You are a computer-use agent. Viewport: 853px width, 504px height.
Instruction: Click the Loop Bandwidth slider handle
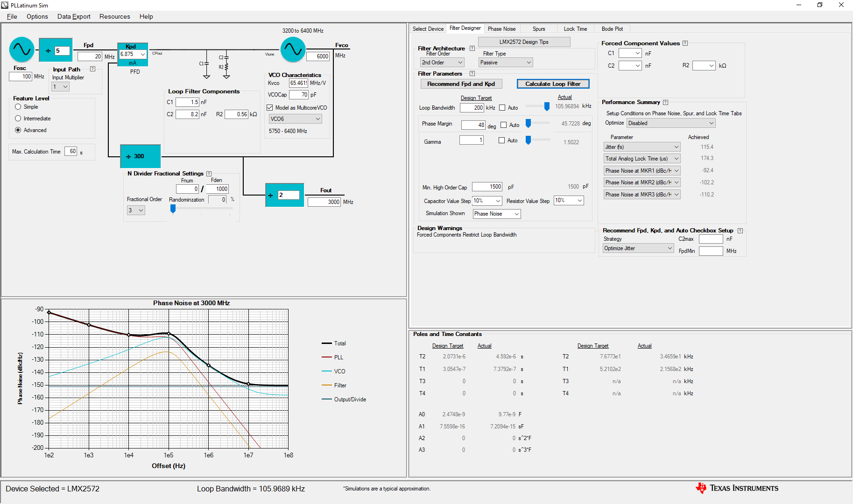[547, 107]
